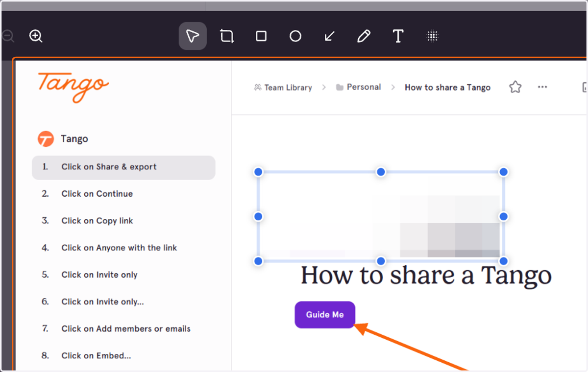Click the How to share a Tango heading
This screenshot has height=372, width=588.
click(426, 275)
